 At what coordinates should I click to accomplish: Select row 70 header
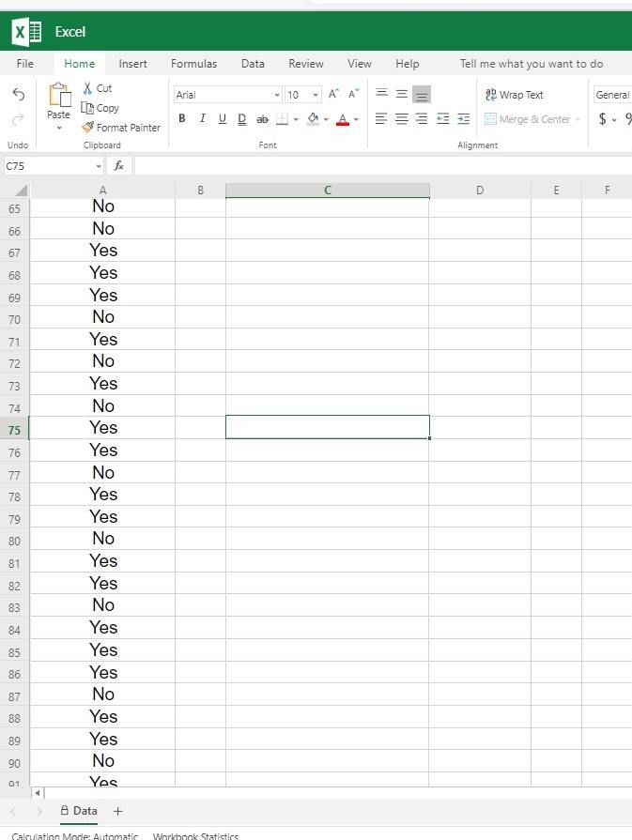click(14, 320)
